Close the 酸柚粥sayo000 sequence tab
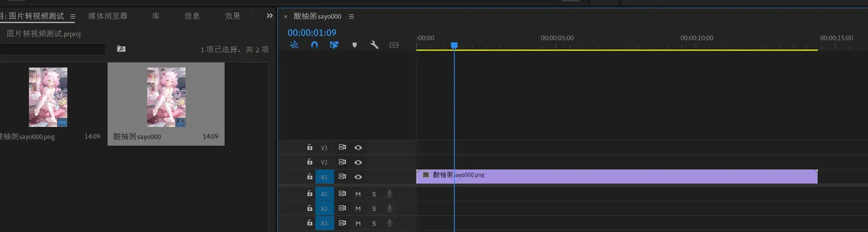 pos(285,17)
